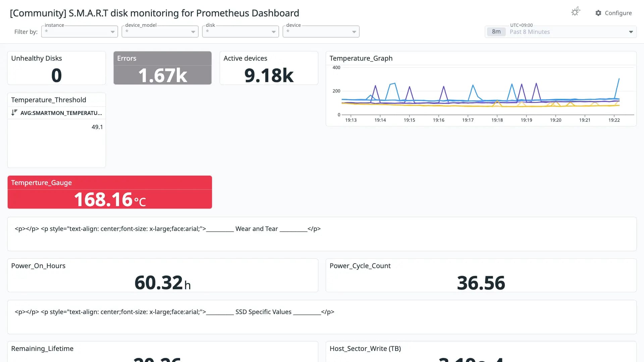Open the device_model filter dropdown

[x=160, y=32]
